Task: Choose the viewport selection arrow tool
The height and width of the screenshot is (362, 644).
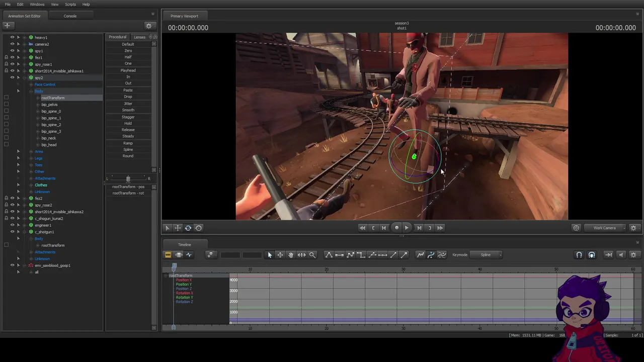Action: point(168,228)
